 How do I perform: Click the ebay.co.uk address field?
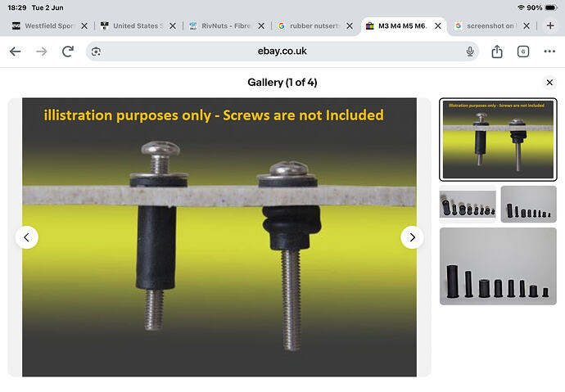[282, 52]
